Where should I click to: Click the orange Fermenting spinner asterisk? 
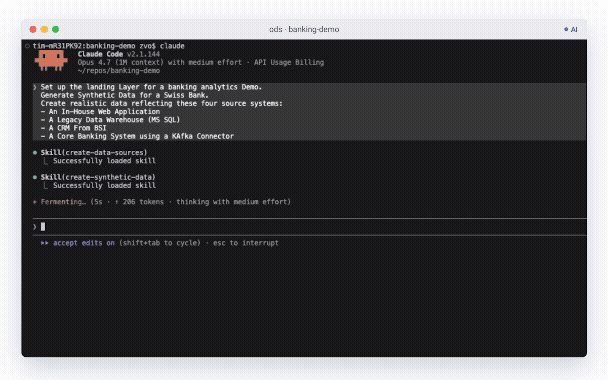point(35,202)
